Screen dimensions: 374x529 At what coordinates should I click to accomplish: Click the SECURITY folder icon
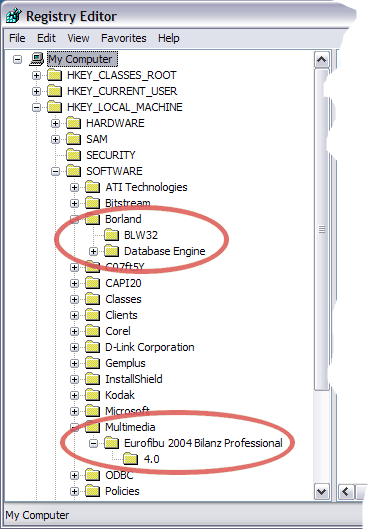coord(74,155)
